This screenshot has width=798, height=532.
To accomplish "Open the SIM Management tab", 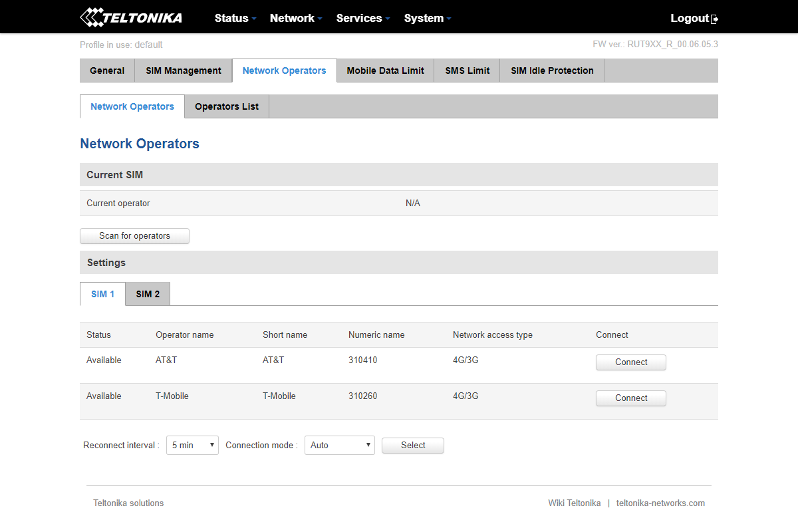I will tap(184, 70).
